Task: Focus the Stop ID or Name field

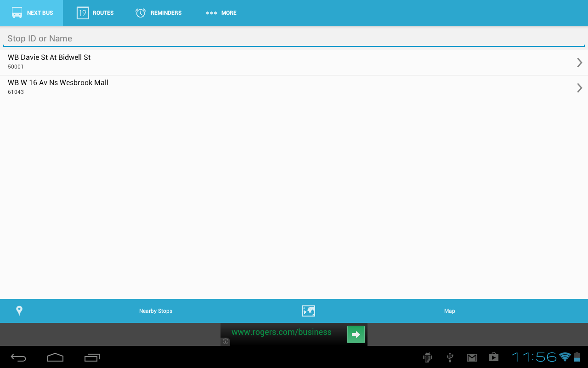Action: click(294, 39)
